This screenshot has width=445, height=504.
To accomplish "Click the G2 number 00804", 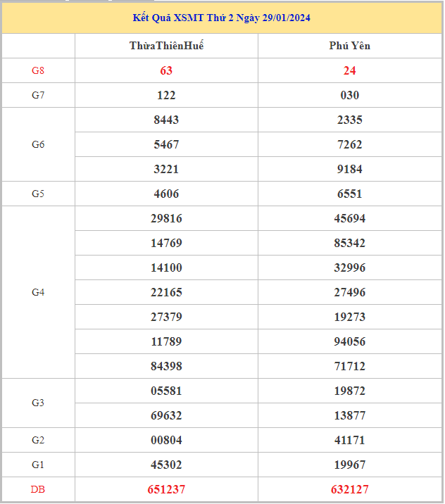I will click(166, 440).
